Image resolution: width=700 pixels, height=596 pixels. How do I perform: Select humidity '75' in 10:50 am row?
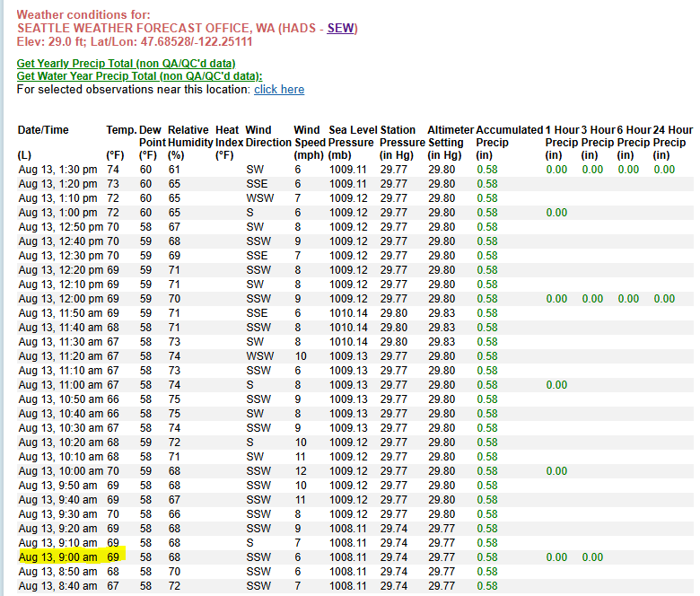[174, 399]
